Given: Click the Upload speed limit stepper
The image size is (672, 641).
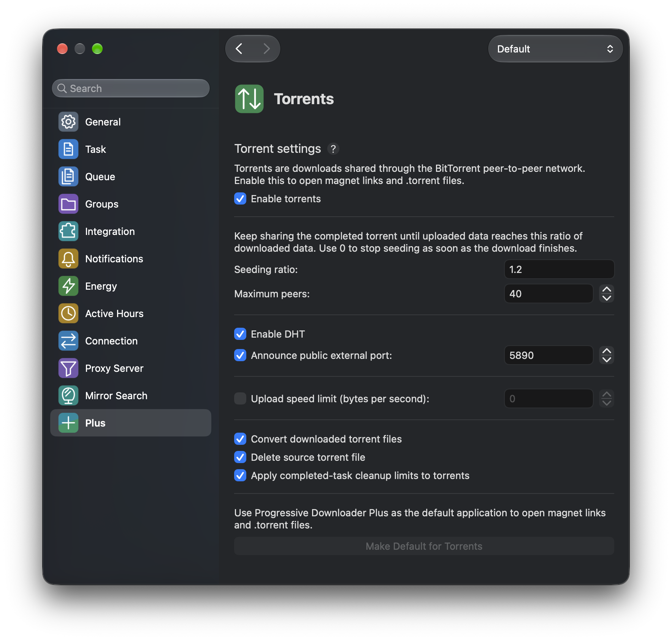Looking at the screenshot, I should coord(607,398).
